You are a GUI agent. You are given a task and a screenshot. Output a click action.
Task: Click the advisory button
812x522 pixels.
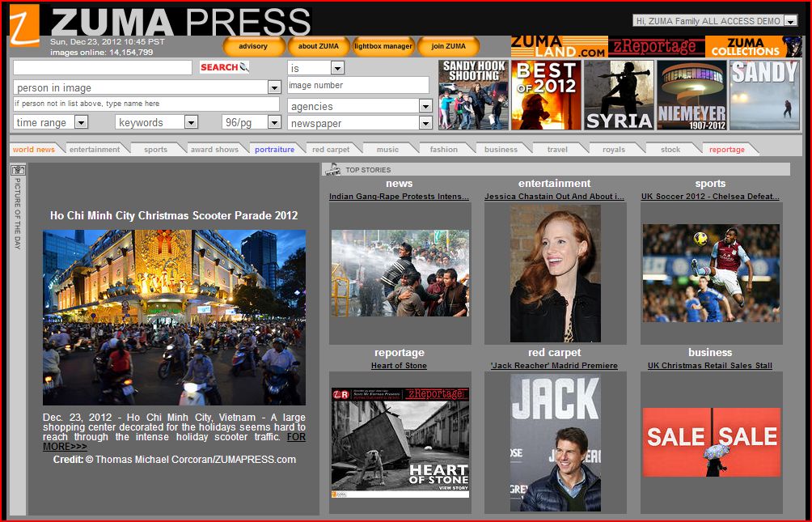click(253, 46)
